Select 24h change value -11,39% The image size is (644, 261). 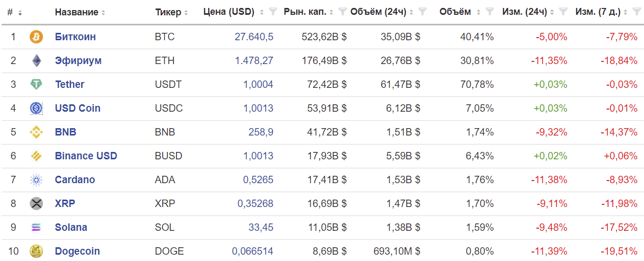pyautogui.click(x=549, y=251)
